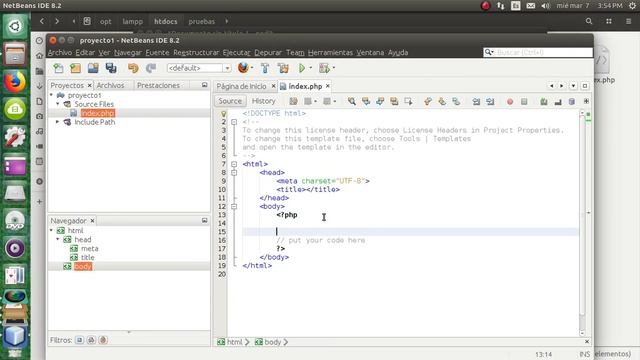Image resolution: width=640 pixels, height=360 pixels.
Task: Click the New File toolbar icon
Action: 58,68
